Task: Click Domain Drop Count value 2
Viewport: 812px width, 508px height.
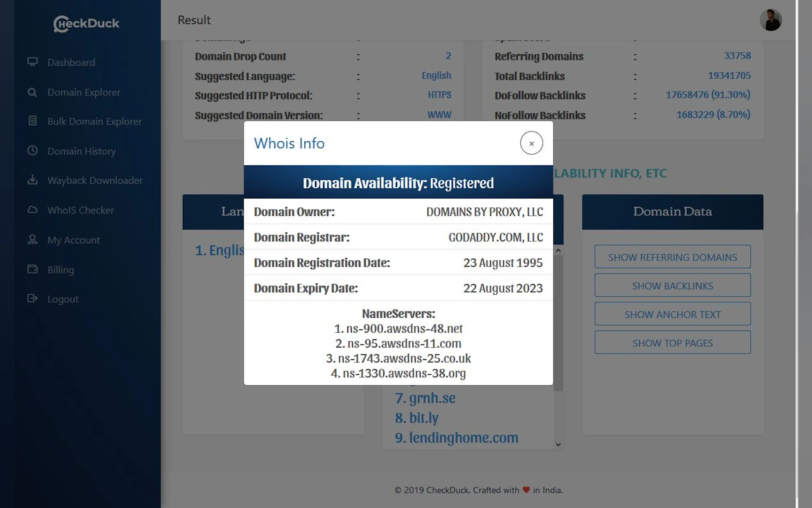Action: pyautogui.click(x=449, y=56)
